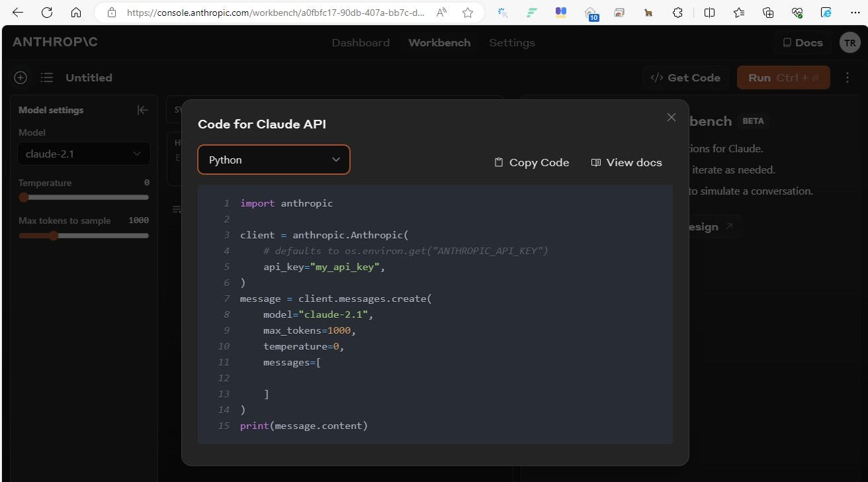Open the browser home page icon
This screenshot has height=482, width=868.
[x=76, y=12]
